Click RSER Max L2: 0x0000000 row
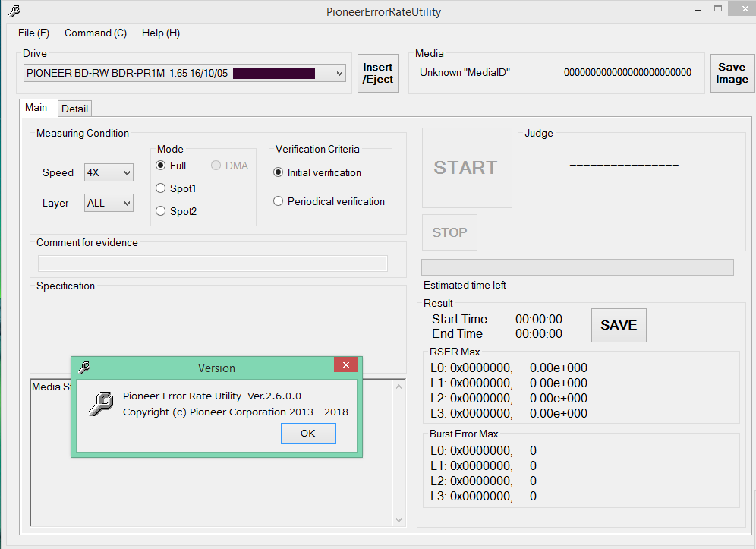 509,398
